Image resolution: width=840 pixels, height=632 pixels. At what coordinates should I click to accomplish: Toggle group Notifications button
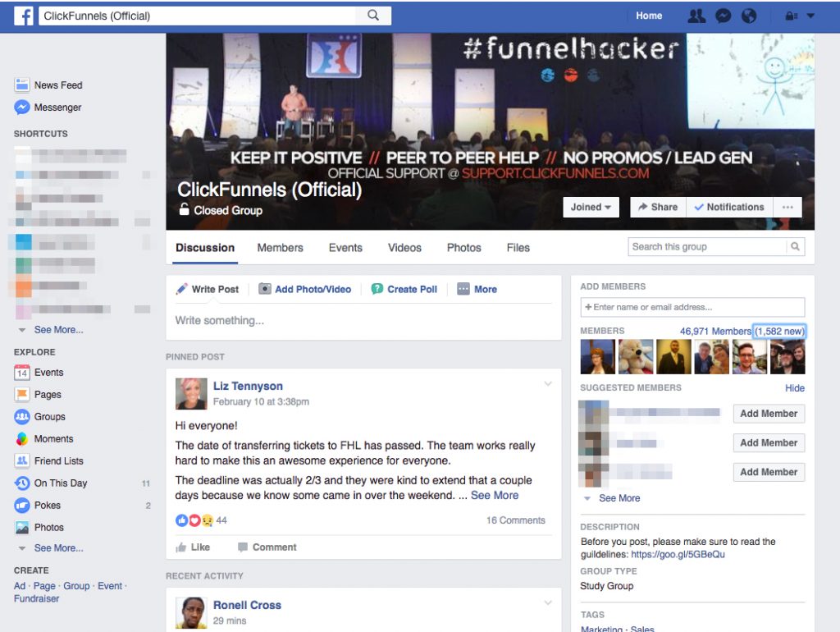pos(728,207)
